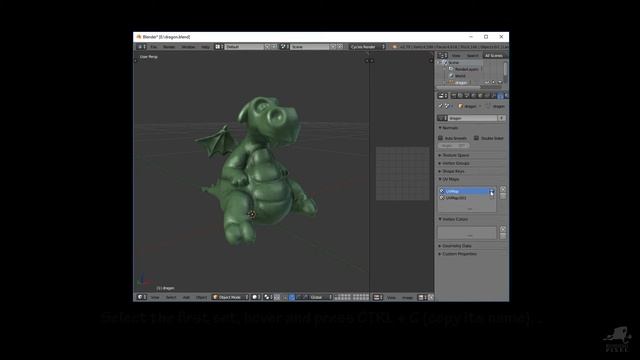The image size is (640, 360).
Task: Select the UVMap entry in list
Action: (466, 191)
